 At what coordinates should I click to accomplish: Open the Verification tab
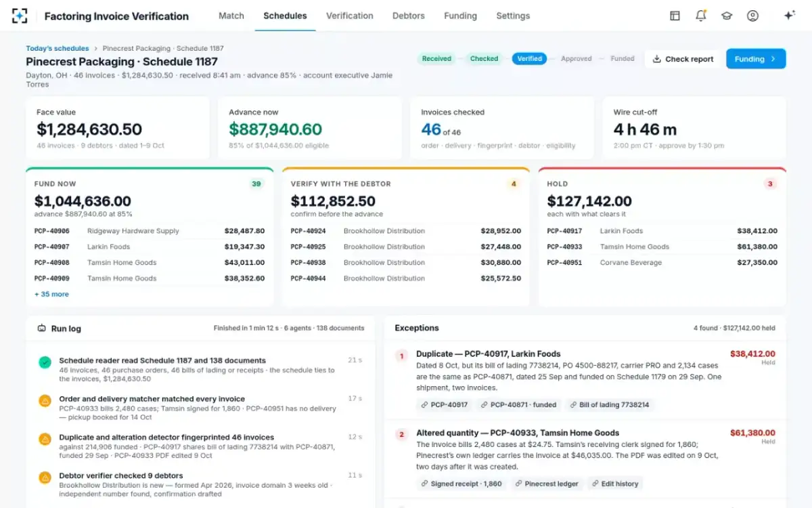(x=350, y=16)
